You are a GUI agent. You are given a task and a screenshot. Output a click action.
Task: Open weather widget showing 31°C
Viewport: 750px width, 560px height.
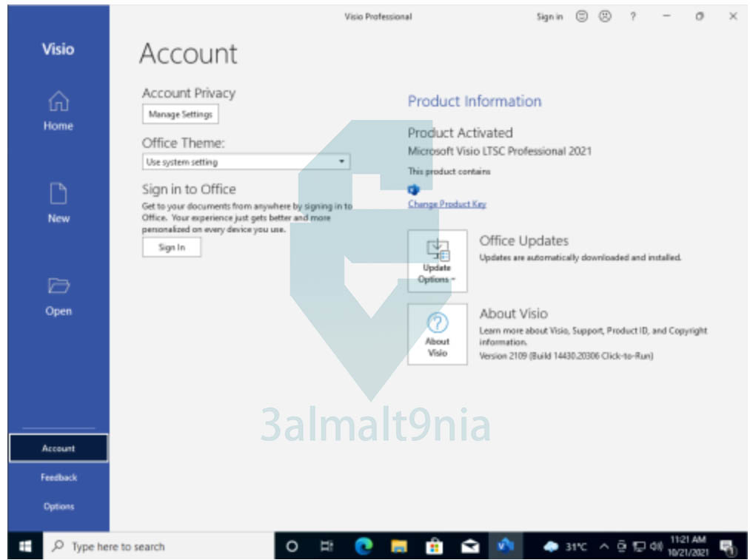pos(565,546)
